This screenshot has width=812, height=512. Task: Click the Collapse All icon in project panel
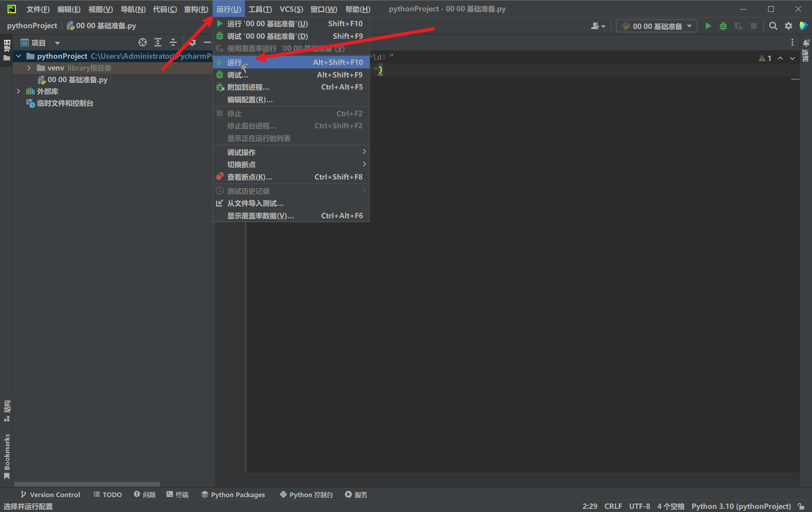[x=173, y=43]
